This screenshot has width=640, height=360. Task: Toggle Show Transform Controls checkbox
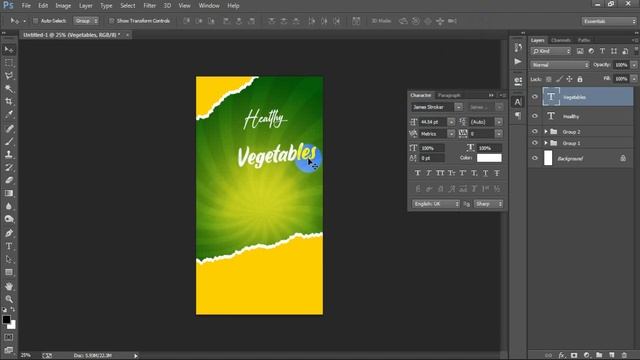click(x=111, y=21)
